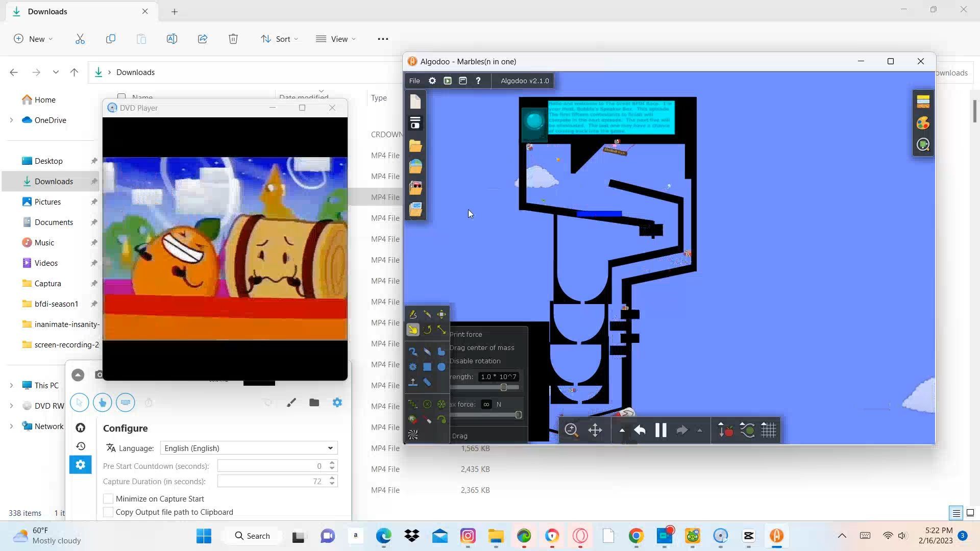980x551 pixels.
Task: Adjust the drag Strength slider handle
Action: tap(504, 388)
